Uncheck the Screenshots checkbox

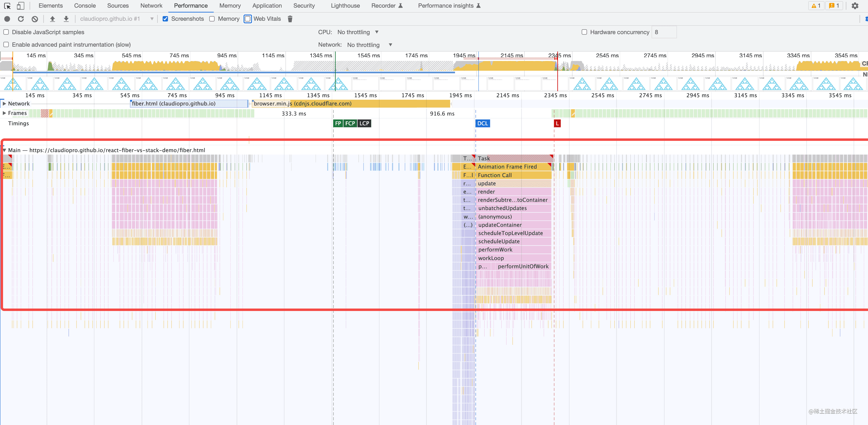[x=165, y=19]
